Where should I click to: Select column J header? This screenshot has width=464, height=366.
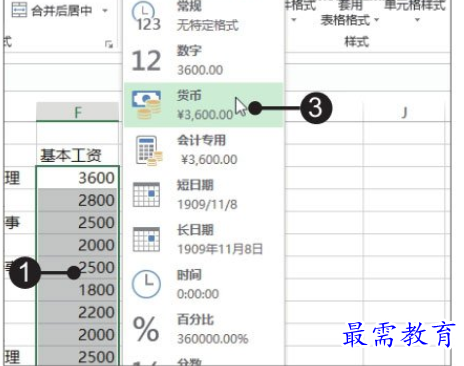click(x=404, y=112)
